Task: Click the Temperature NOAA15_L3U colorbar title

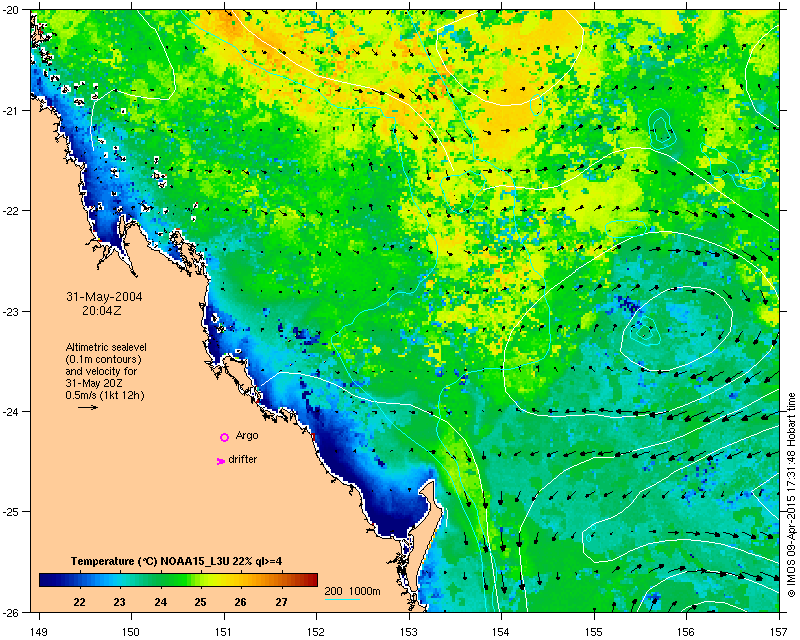Action: click(x=177, y=561)
